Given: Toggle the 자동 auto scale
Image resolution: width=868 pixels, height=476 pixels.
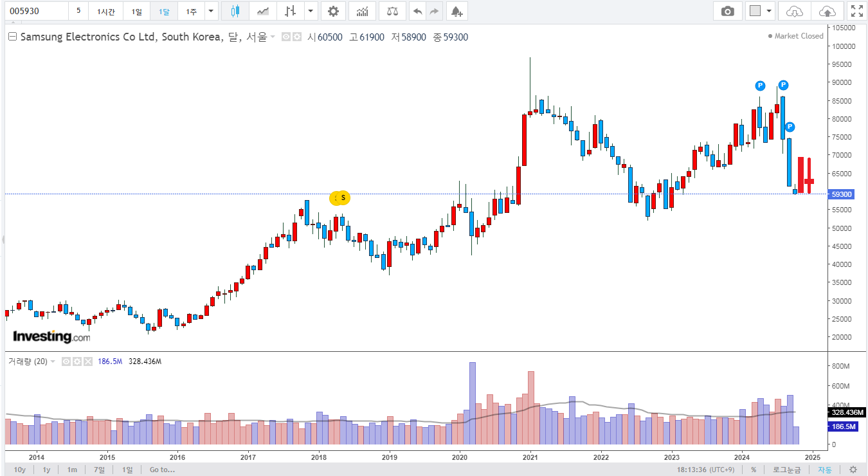Looking at the screenshot, I should 825,470.
